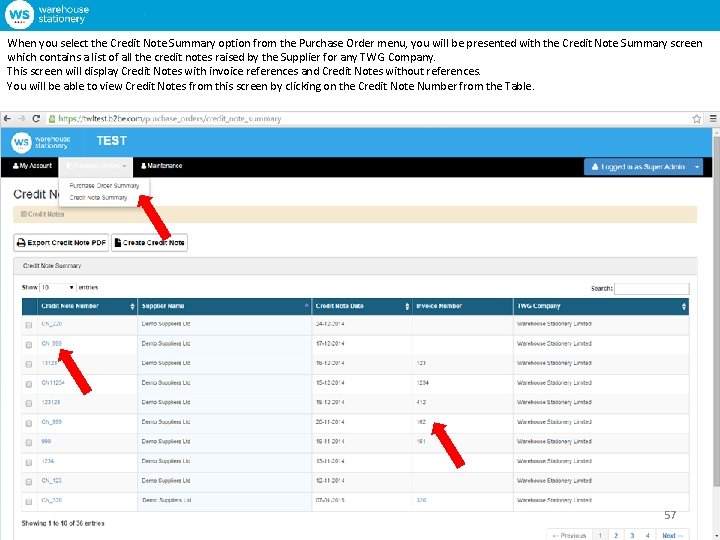Open credit note CN_123 link
This screenshot has height=540, width=720.
pyautogui.click(x=51, y=480)
